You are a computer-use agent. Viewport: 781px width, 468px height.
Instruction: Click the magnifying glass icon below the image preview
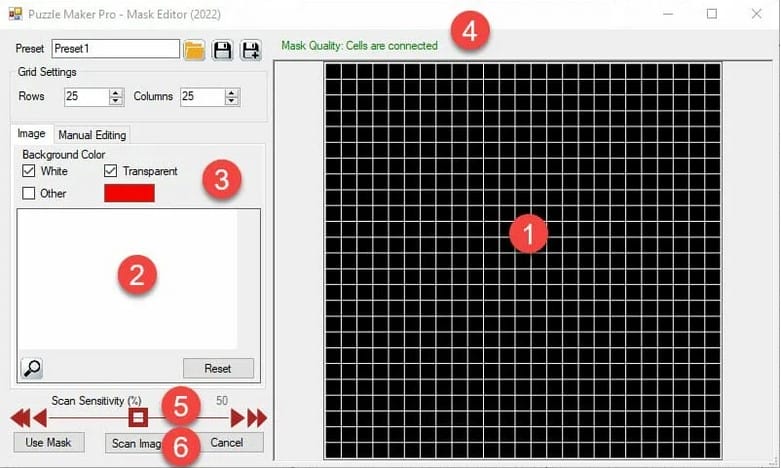[32, 368]
